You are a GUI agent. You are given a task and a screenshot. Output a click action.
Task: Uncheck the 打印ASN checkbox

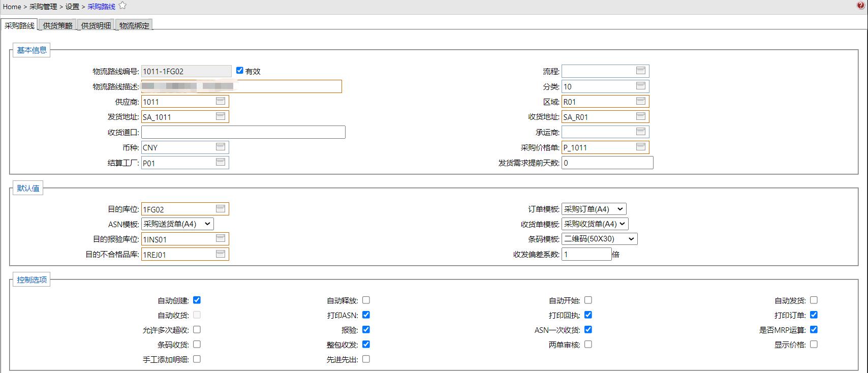coord(366,315)
